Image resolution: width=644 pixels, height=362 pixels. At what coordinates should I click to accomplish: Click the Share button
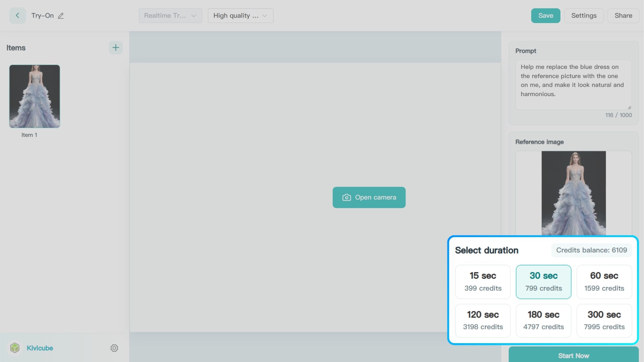click(x=623, y=16)
